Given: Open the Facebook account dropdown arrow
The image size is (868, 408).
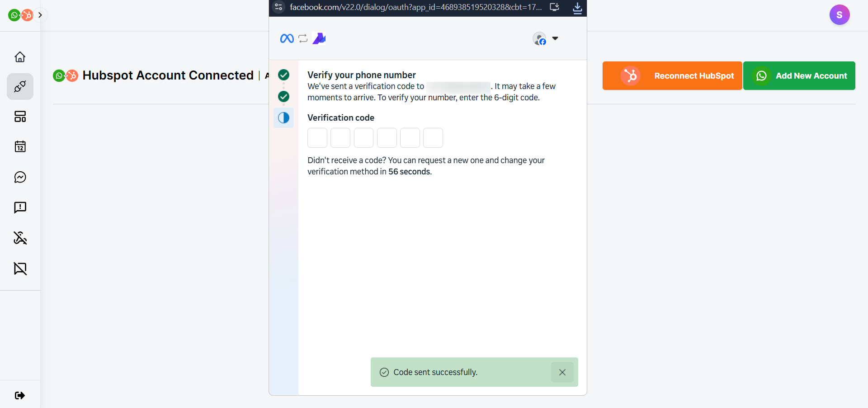Looking at the screenshot, I should point(556,38).
